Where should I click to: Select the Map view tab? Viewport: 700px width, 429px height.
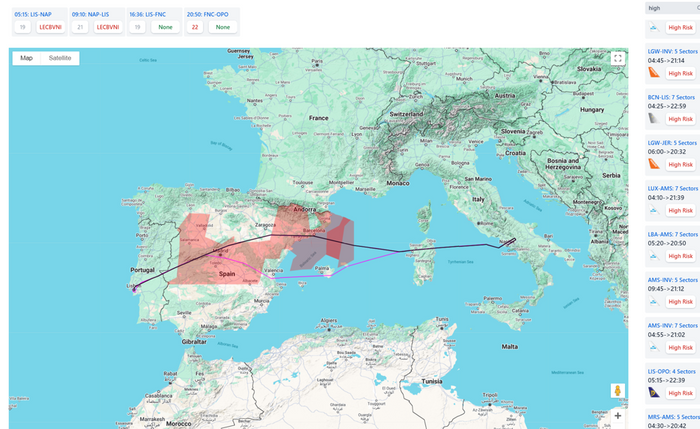tap(27, 58)
